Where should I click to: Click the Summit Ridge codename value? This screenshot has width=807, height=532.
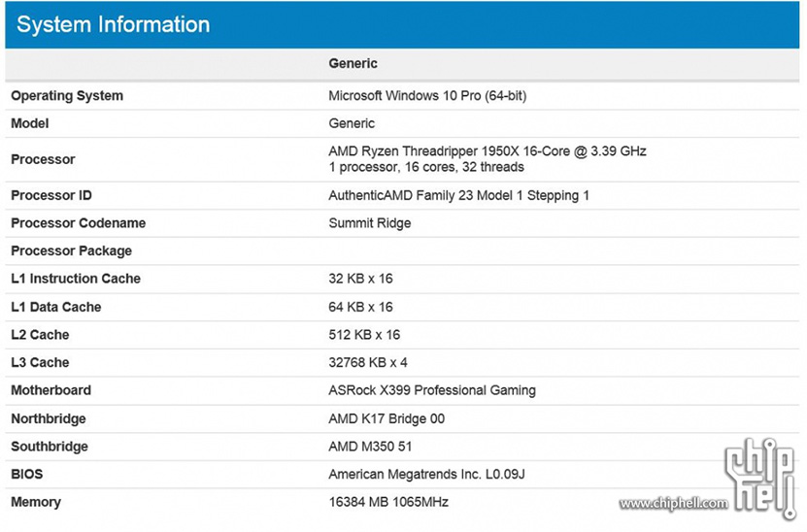[x=370, y=223]
